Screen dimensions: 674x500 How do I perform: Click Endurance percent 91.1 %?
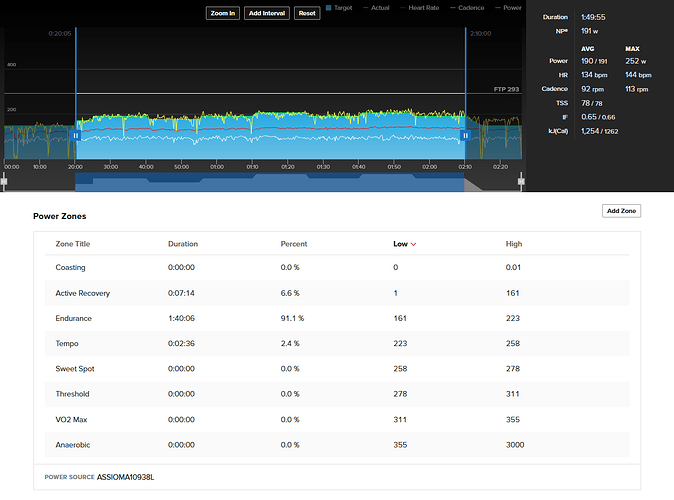click(x=292, y=318)
